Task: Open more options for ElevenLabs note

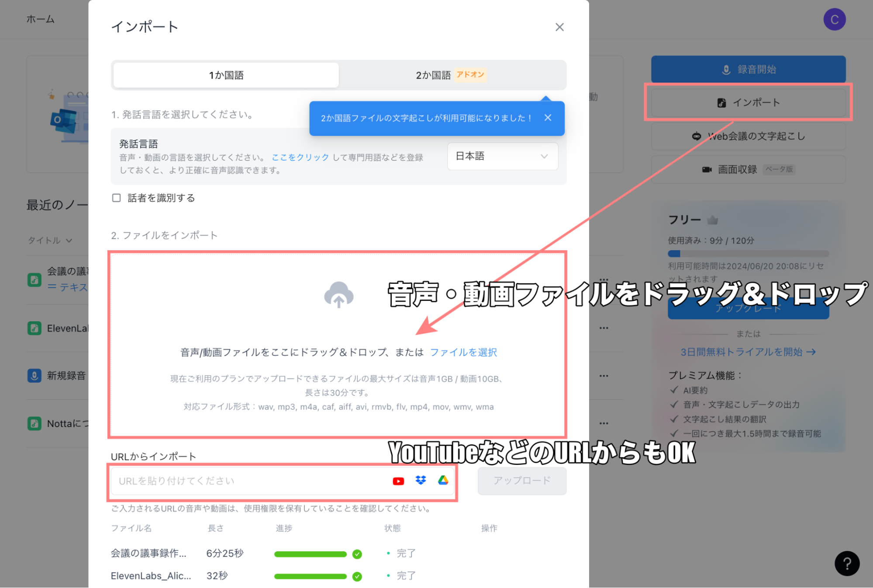Action: pos(604,328)
